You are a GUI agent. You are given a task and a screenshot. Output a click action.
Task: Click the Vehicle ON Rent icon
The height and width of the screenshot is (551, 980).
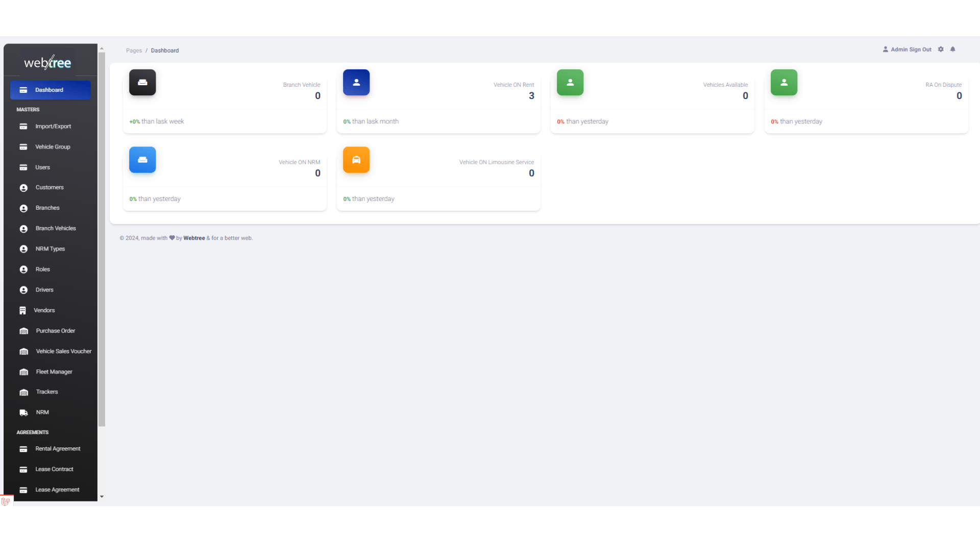(356, 82)
